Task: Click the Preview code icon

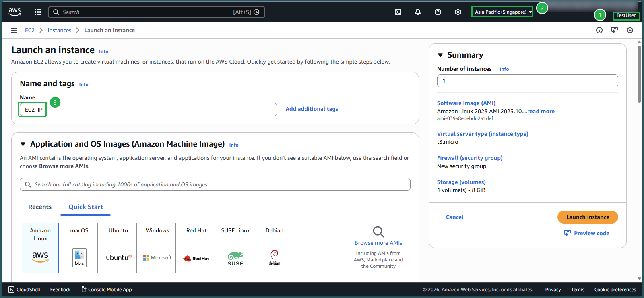Action: [568, 233]
